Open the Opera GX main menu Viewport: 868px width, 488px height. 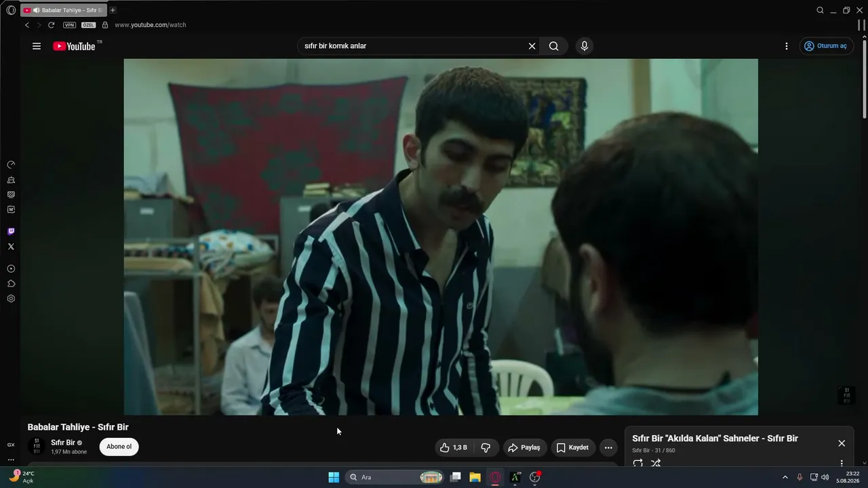11,10
